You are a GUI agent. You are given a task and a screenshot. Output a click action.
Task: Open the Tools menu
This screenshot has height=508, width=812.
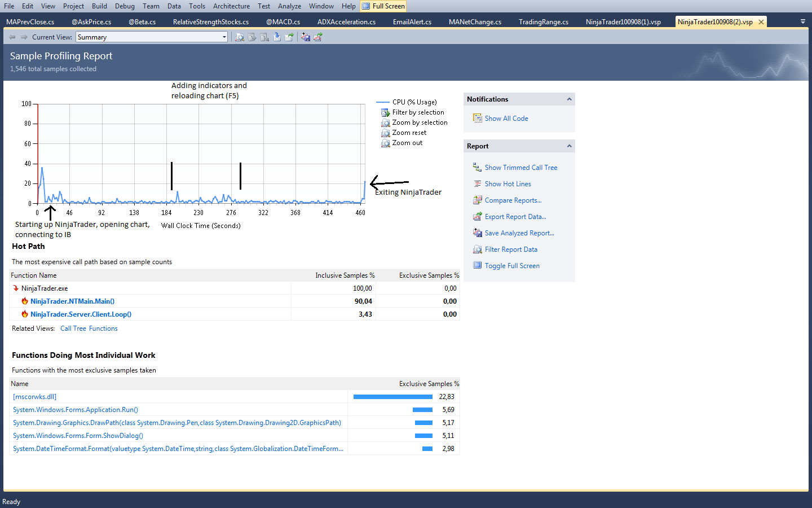click(197, 6)
